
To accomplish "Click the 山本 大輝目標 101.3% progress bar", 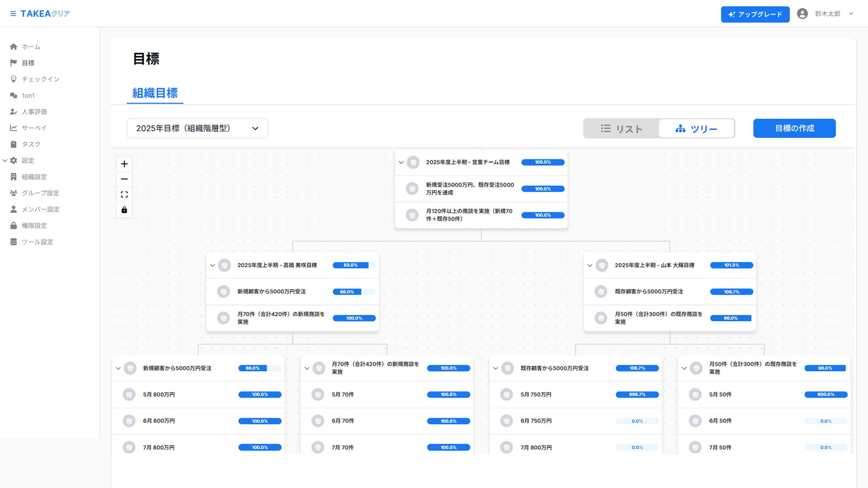I will (731, 265).
